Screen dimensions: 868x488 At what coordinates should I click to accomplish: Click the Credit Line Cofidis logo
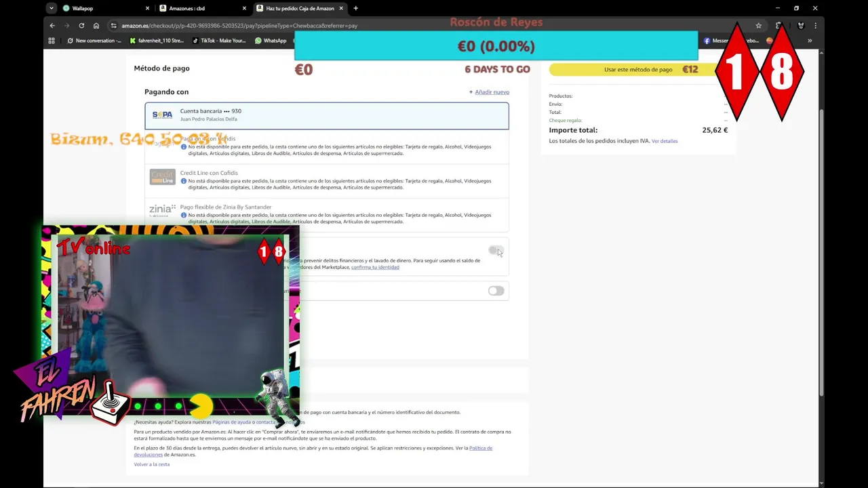[x=162, y=177]
